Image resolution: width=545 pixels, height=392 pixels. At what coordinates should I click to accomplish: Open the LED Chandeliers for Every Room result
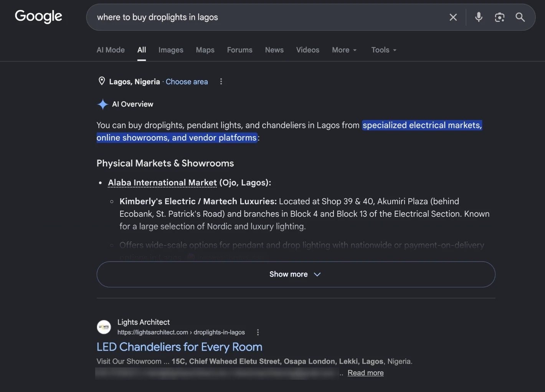pos(179,347)
